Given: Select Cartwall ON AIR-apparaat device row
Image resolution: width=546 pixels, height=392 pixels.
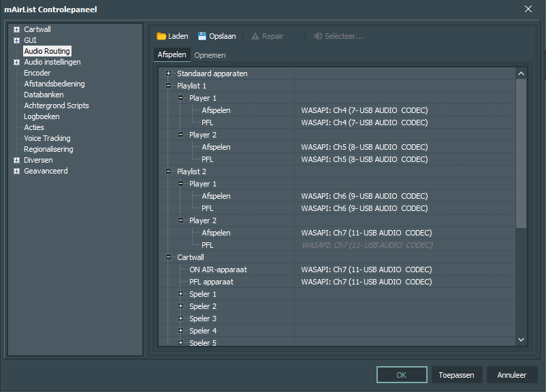Looking at the screenshot, I should [337, 269].
